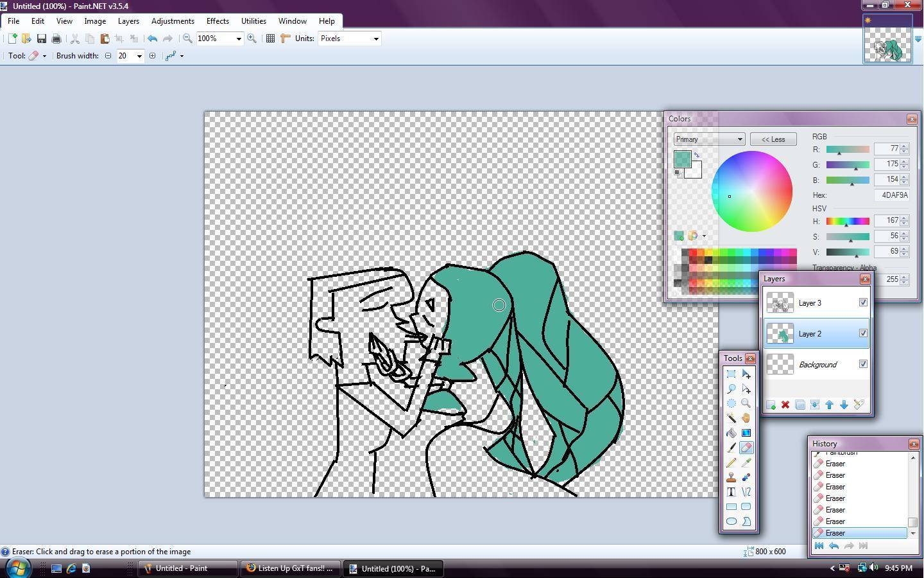
Task: Open the Primary color selector dropdown
Action: coord(709,139)
